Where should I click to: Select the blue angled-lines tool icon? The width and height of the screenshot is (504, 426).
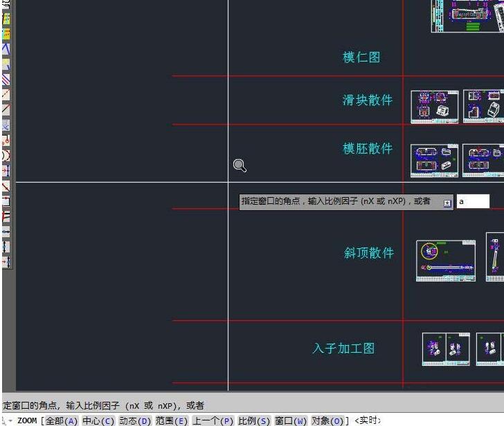coord(6,49)
